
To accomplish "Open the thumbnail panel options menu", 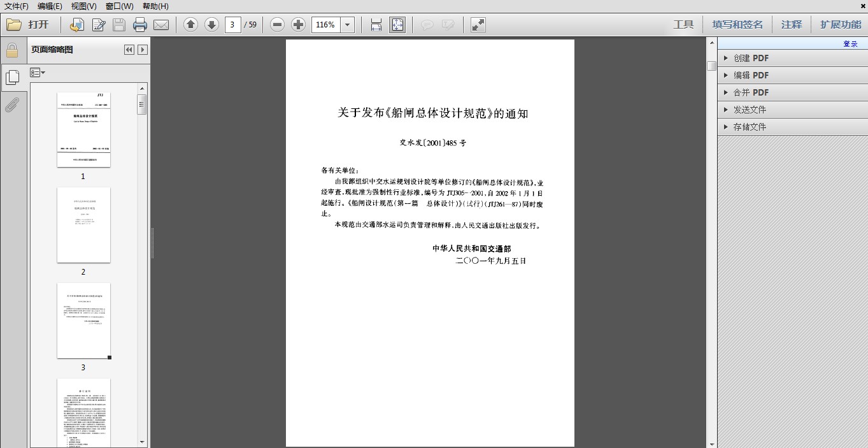I will pyautogui.click(x=38, y=73).
